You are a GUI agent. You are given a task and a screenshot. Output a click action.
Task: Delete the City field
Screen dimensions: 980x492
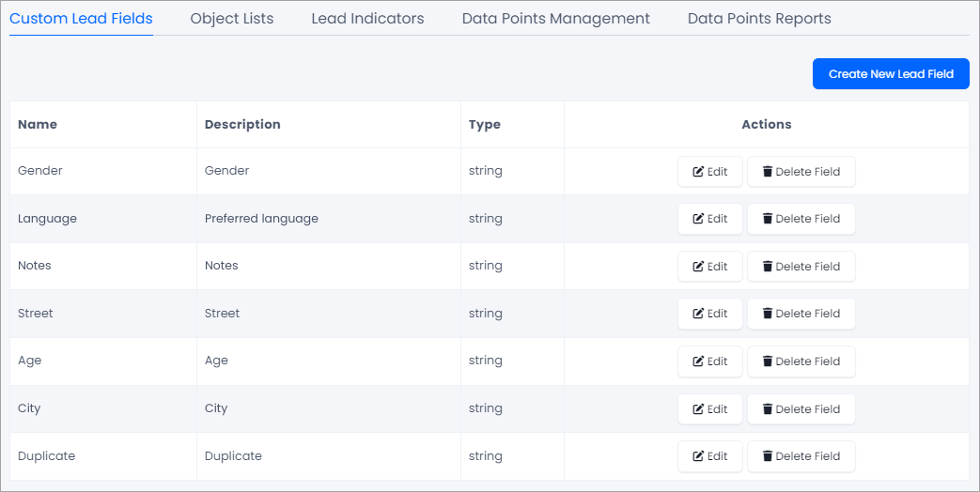801,409
